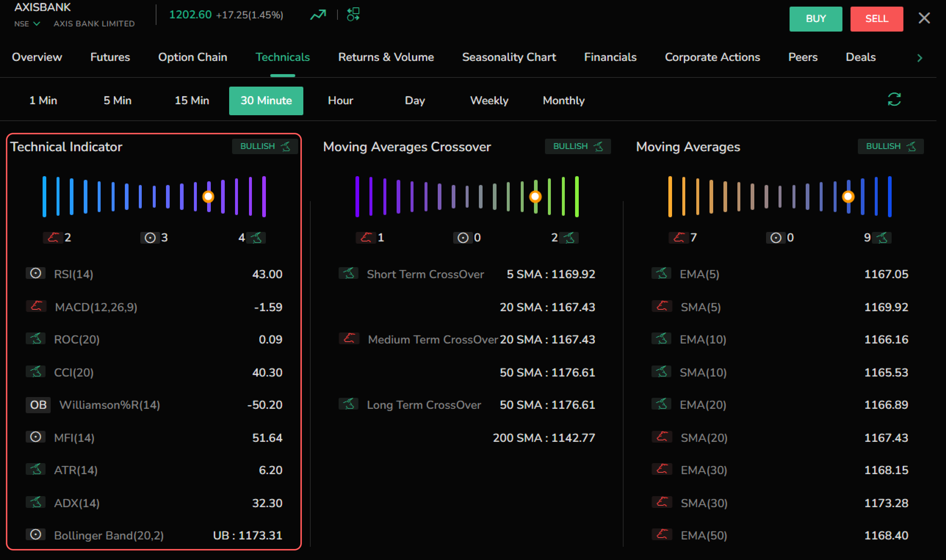Viewport: 946px width, 560px height.
Task: Click the 200 SMA : 1142.77 value
Action: point(544,438)
